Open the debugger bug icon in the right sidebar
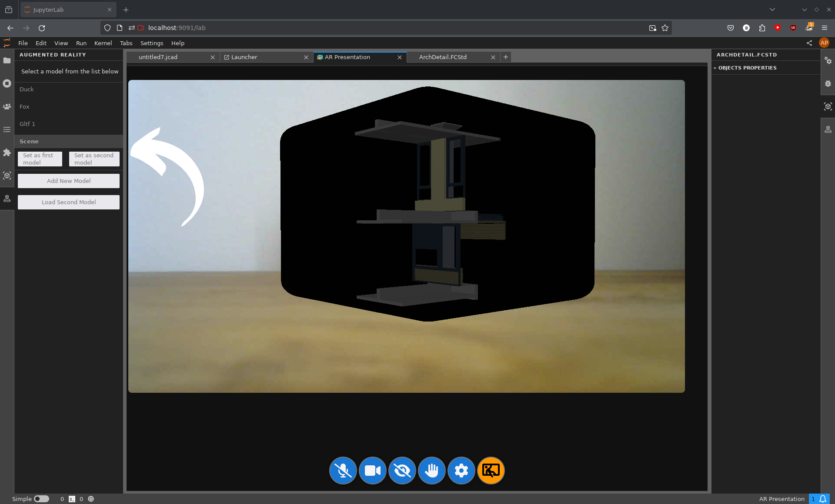Image resolution: width=835 pixels, height=504 pixels. pos(828,83)
